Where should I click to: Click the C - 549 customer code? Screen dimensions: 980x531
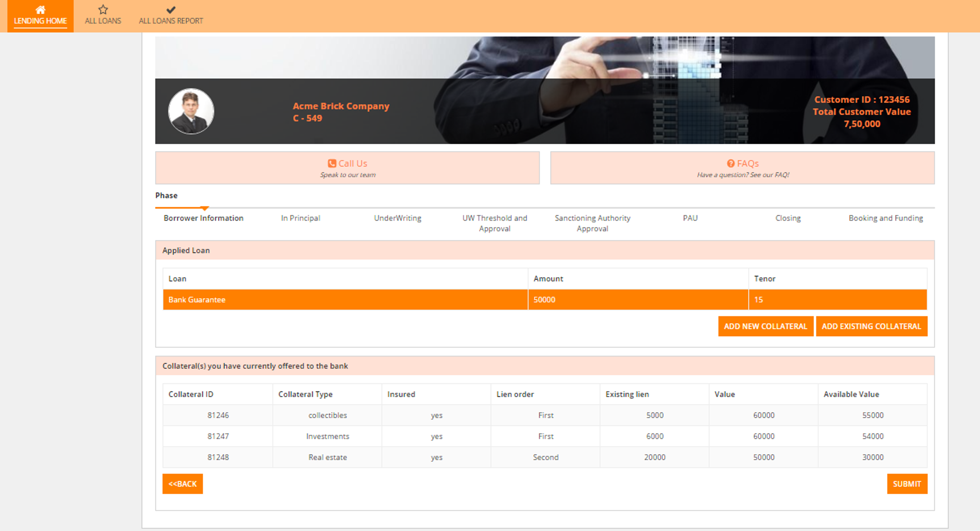click(307, 118)
